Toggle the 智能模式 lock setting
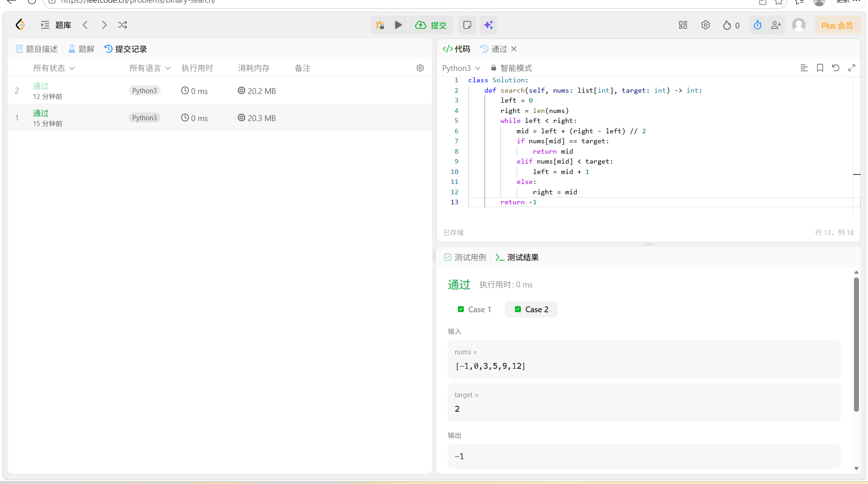This screenshot has height=484, width=868. point(512,68)
